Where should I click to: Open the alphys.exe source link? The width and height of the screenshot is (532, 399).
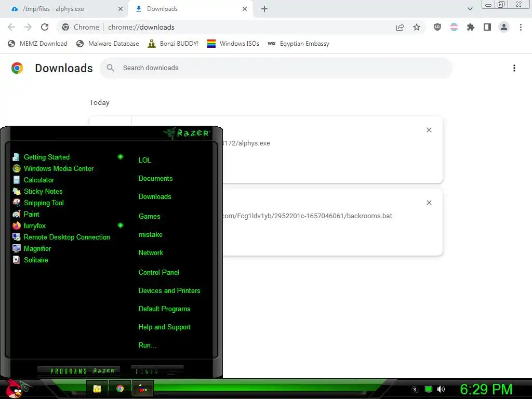pos(246,143)
